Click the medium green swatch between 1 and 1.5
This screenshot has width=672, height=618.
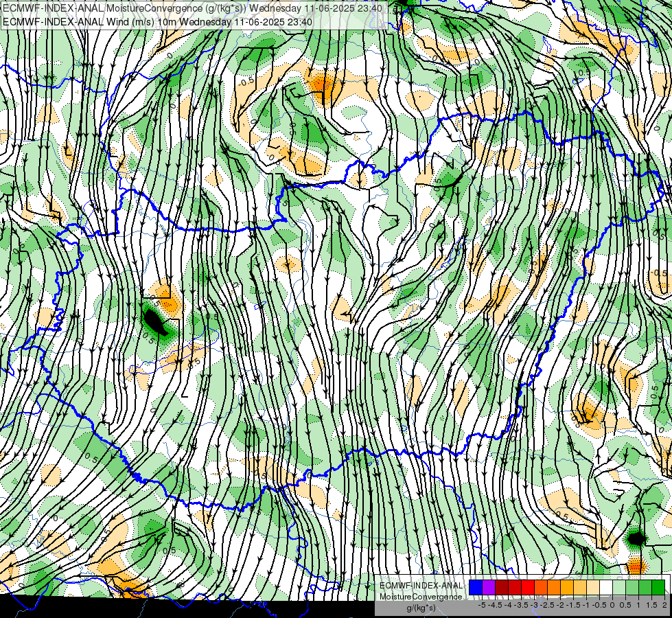[645, 588]
